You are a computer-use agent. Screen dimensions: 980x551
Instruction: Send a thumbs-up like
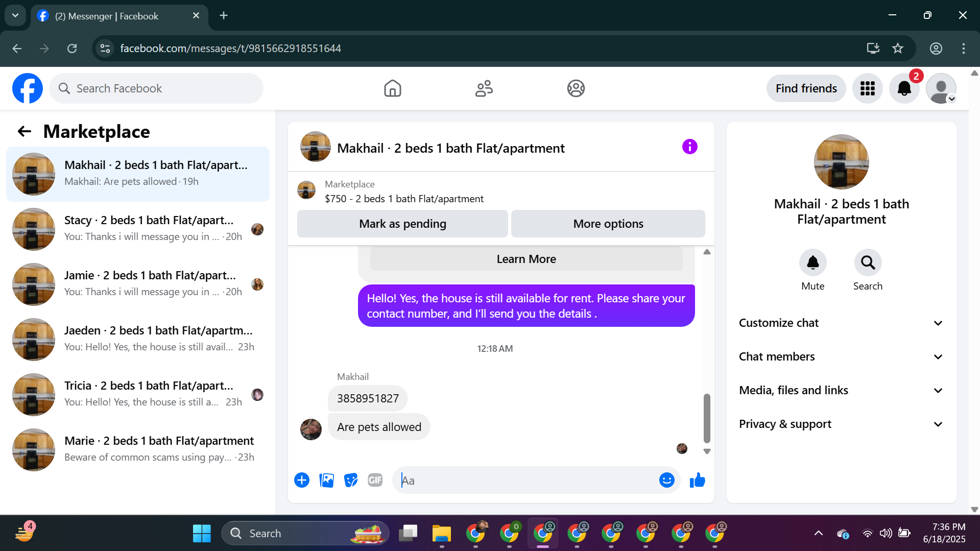pyautogui.click(x=697, y=480)
